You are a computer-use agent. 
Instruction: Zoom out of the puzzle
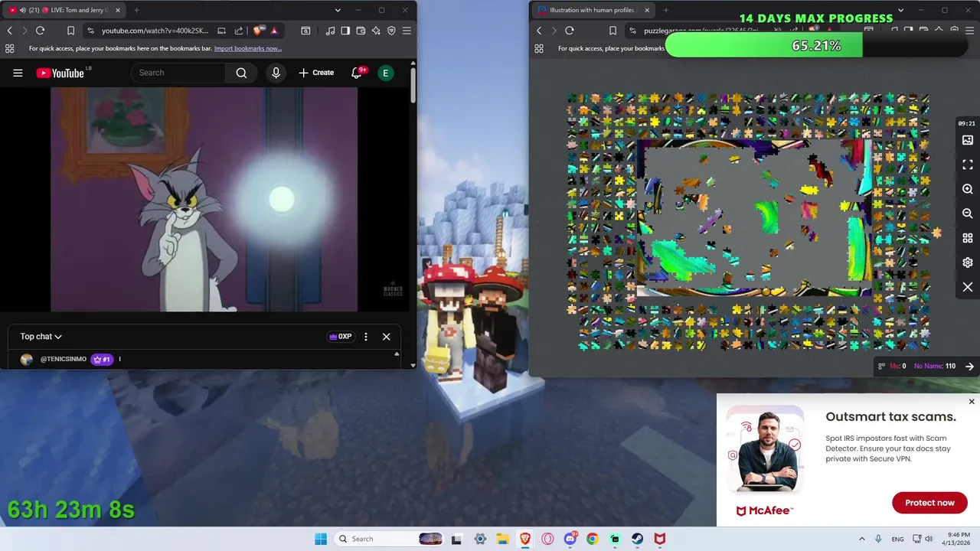coord(968,214)
